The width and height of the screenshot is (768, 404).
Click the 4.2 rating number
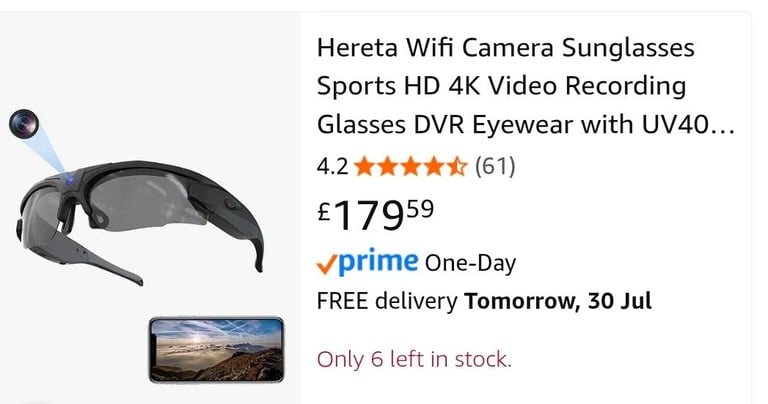tap(332, 167)
